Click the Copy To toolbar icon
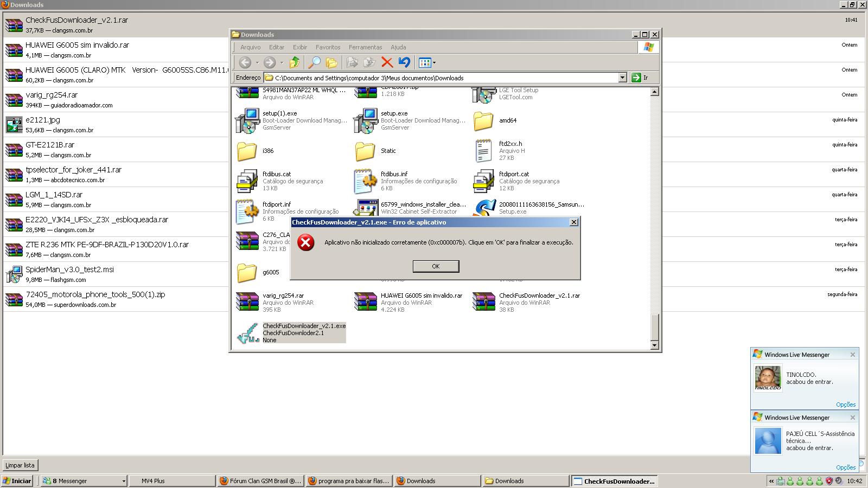This screenshot has height=488, width=868. click(x=369, y=62)
